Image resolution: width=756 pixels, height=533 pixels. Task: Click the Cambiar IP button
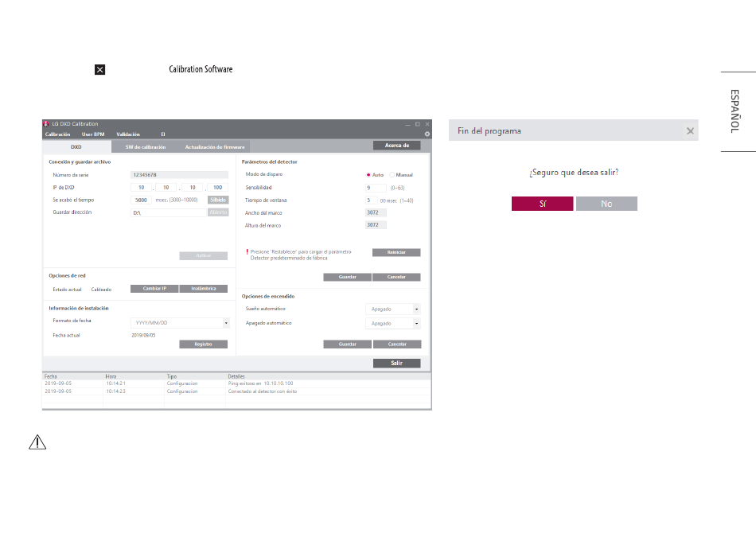tap(154, 289)
